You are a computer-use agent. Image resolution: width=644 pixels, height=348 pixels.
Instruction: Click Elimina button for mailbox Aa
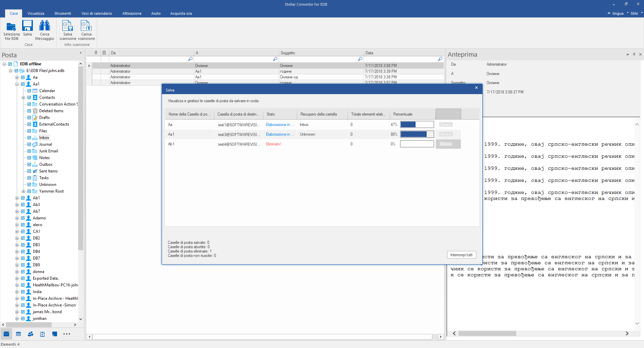(446, 125)
